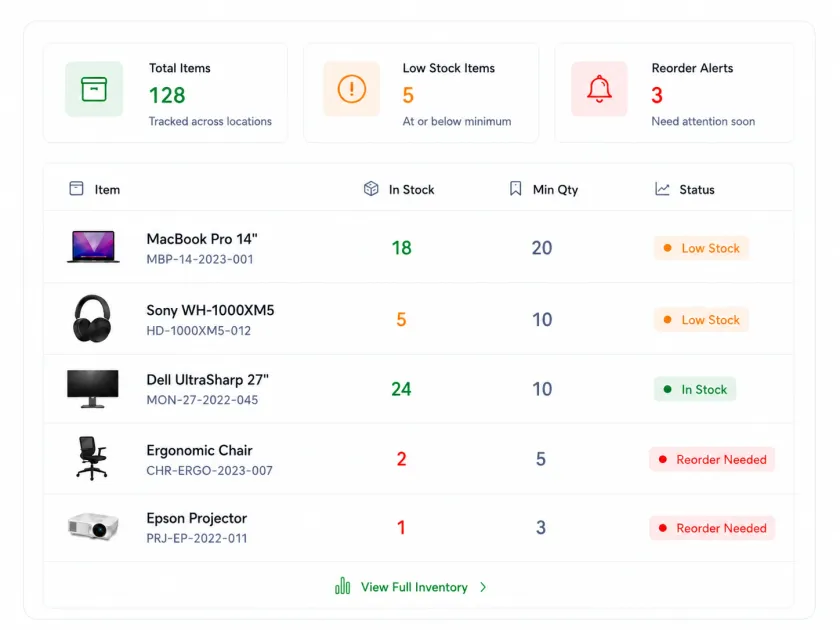Click the bar chart icon beside View Full Inventory
Screen dimensions: 840x630
(x=342, y=586)
